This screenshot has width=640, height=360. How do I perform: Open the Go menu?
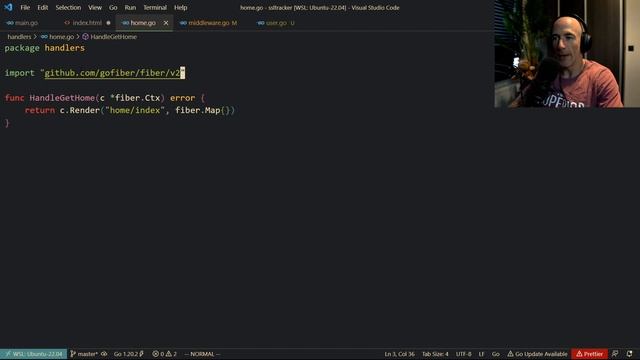[113, 7]
